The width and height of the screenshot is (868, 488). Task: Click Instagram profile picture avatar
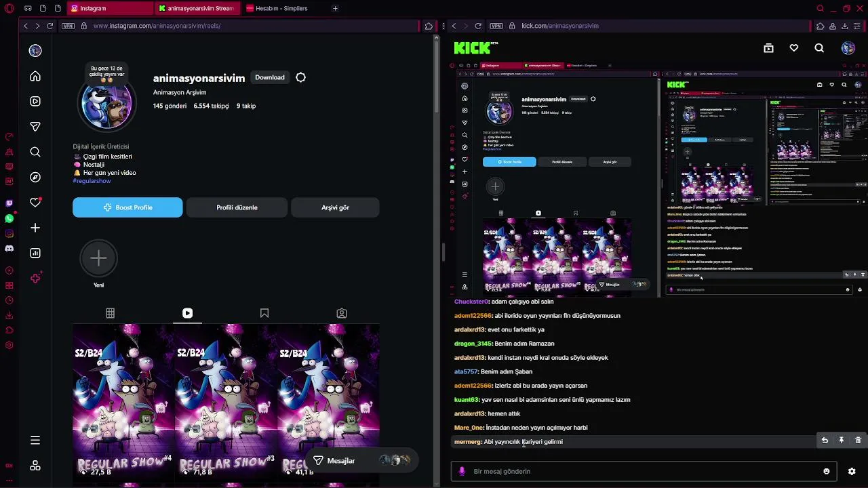[x=106, y=104]
